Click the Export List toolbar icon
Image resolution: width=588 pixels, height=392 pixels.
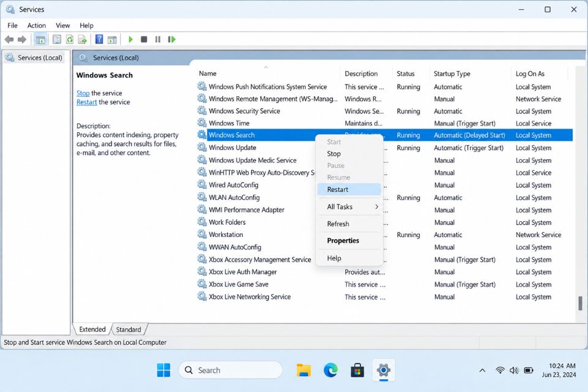click(83, 39)
